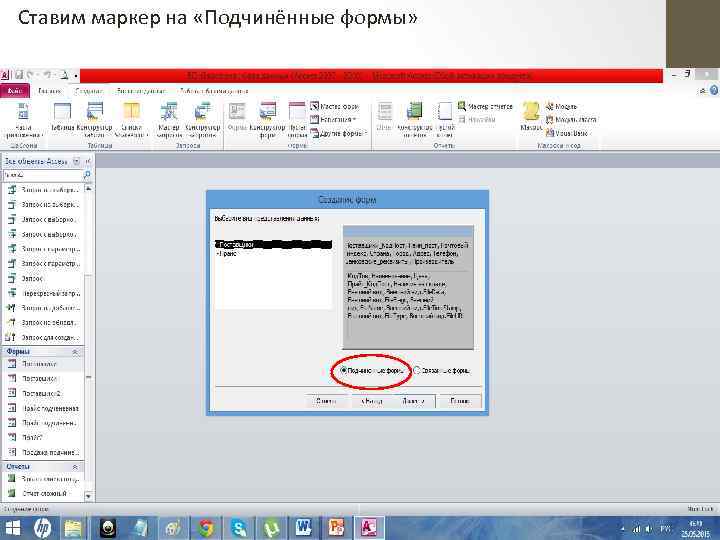This screenshot has height=540, width=720.
Task: Open Конструктор отчетов in the ribbon
Action: (x=414, y=118)
